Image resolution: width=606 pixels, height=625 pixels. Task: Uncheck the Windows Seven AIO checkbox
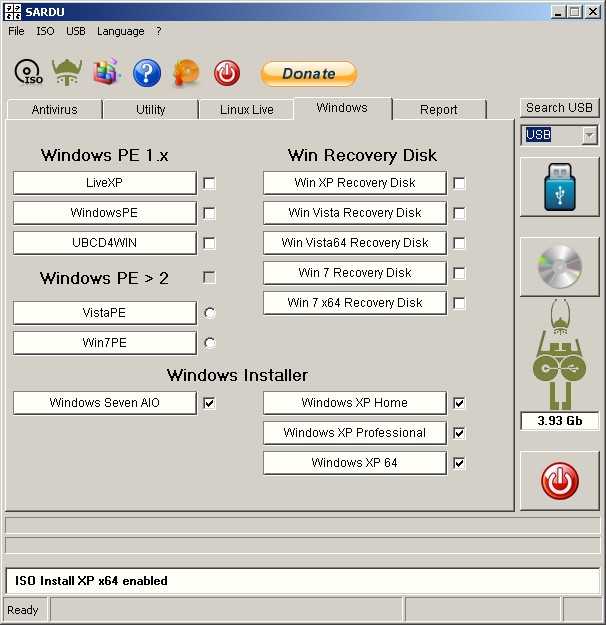coord(209,403)
